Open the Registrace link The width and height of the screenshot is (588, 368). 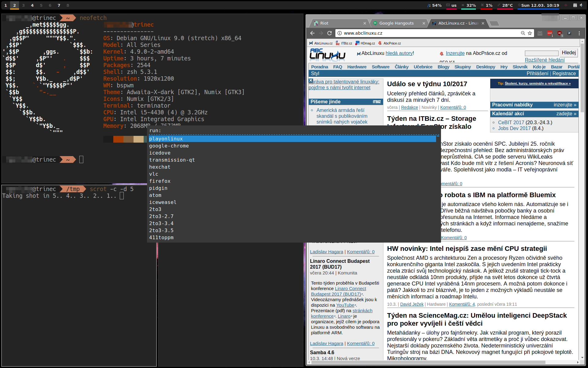coord(564,73)
